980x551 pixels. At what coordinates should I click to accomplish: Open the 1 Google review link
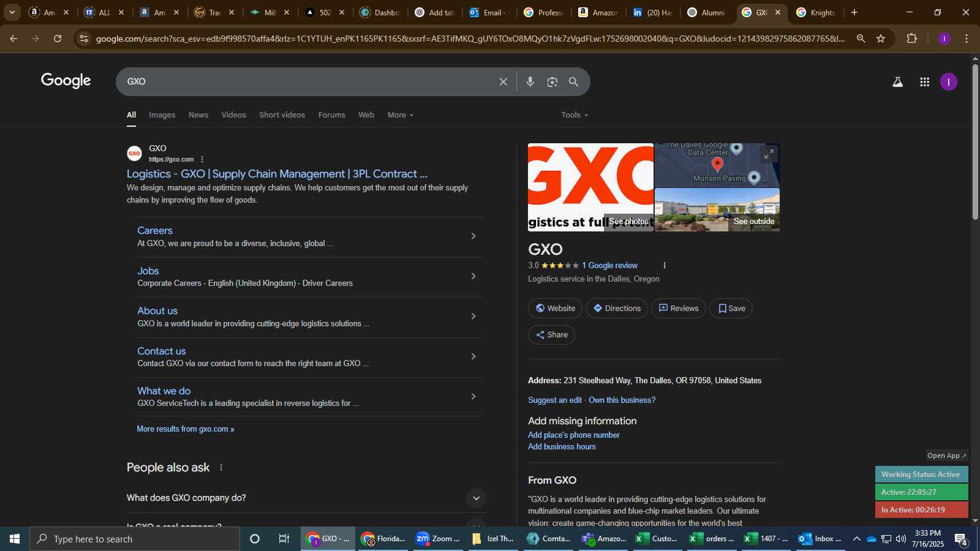coord(609,266)
